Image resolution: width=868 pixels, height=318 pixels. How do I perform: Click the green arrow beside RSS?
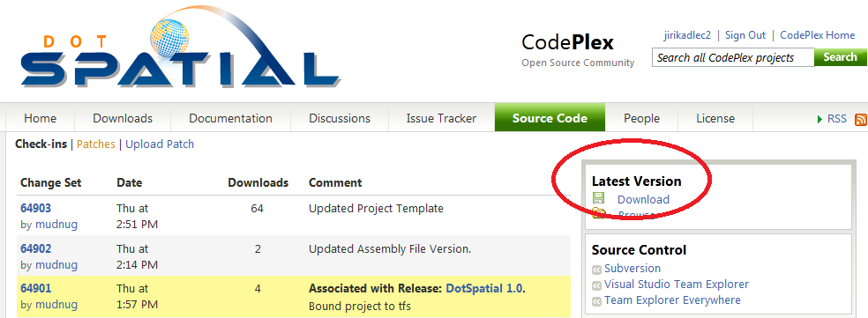click(819, 120)
